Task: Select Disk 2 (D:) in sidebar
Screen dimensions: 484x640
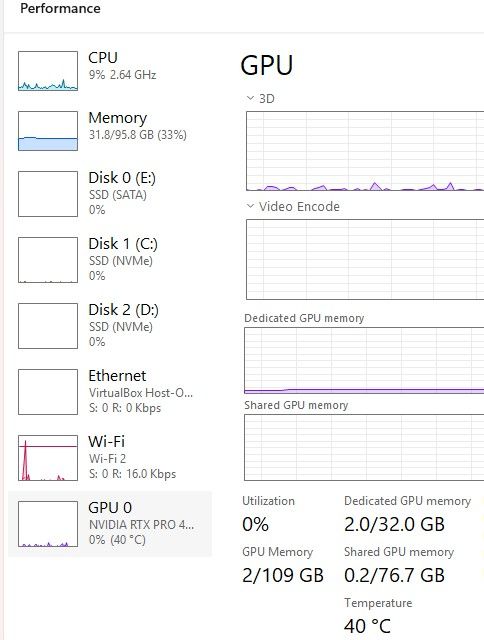Action: click(x=110, y=326)
